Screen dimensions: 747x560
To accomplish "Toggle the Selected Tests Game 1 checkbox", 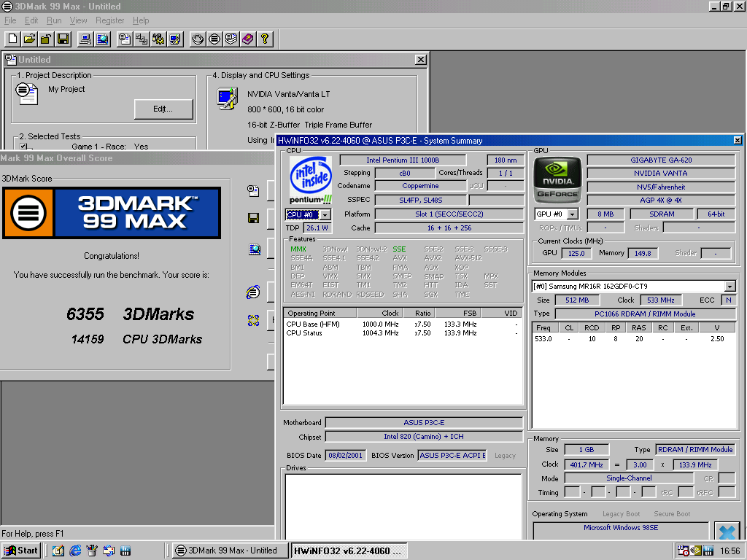I will 23,146.
